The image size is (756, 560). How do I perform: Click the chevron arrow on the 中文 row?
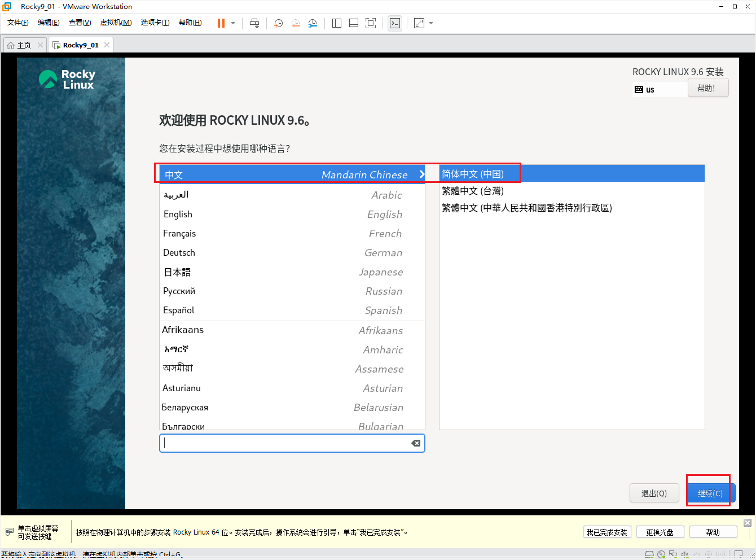[422, 174]
